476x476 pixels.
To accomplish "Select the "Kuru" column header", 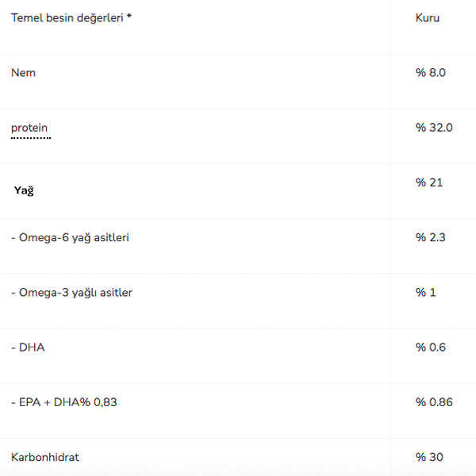I will [427, 17].
